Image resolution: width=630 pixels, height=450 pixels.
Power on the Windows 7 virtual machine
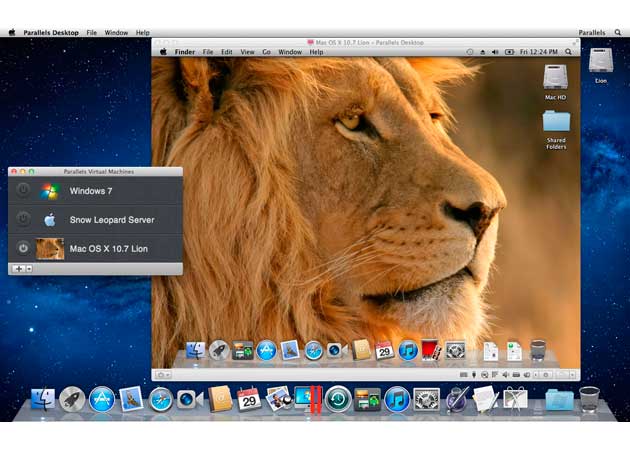click(x=22, y=190)
